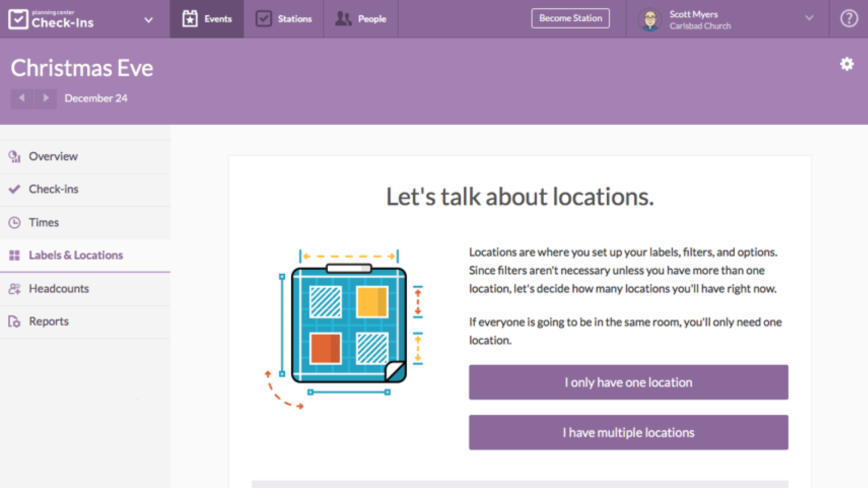Select the Events tab
This screenshot has width=868, height=488.
coord(207,19)
